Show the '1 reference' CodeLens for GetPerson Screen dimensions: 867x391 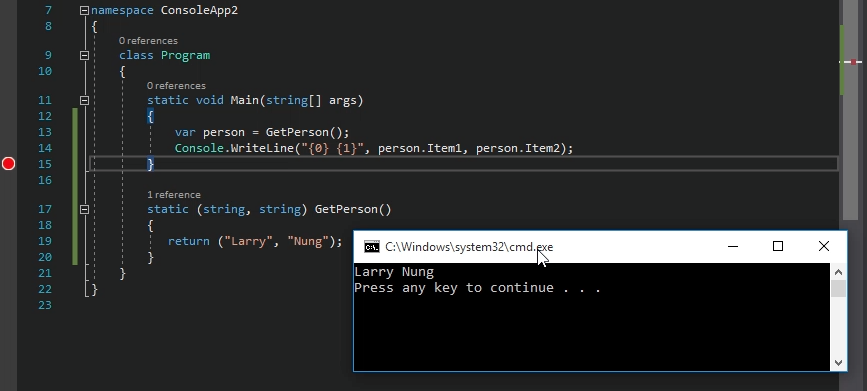[174, 195]
